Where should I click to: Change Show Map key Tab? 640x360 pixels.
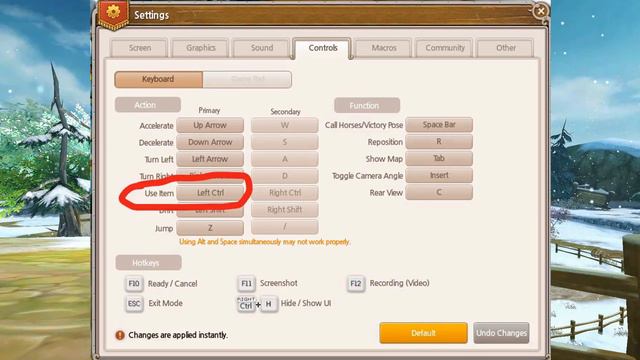[439, 158]
